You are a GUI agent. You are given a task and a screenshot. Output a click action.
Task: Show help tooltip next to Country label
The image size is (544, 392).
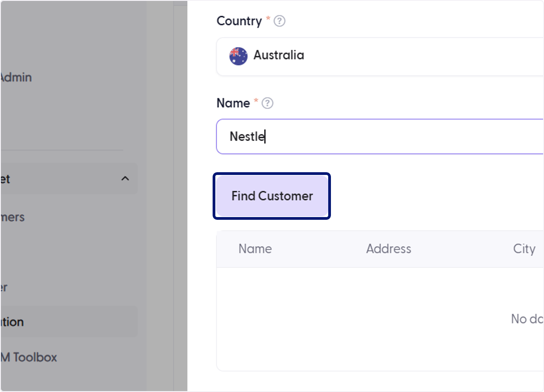(x=280, y=21)
